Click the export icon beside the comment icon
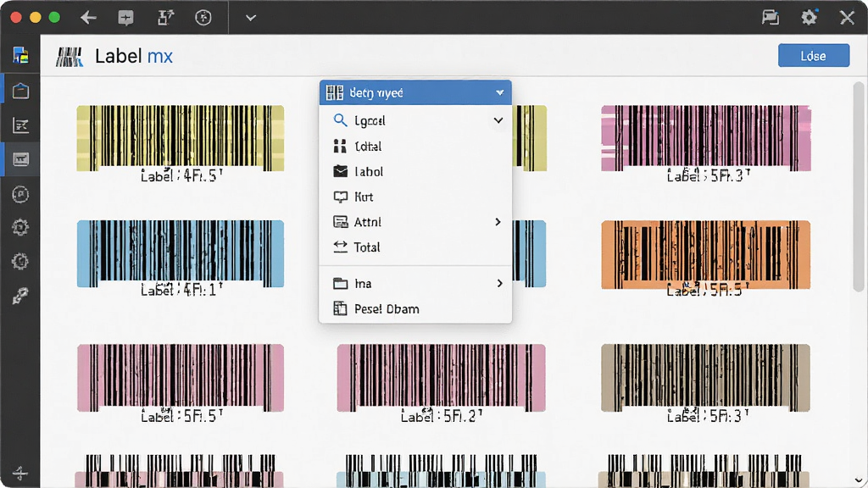Screen dimensions: 868x488 click(x=165, y=18)
